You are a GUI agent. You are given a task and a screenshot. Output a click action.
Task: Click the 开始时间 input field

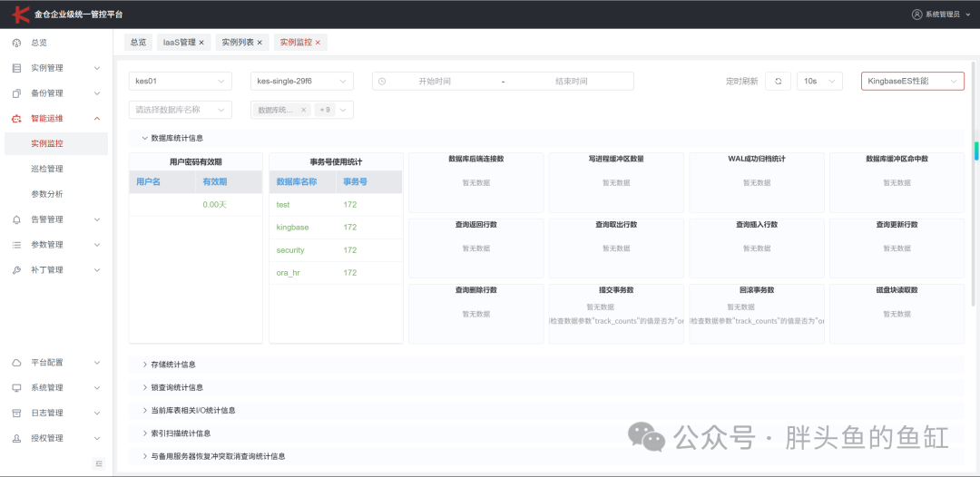pos(435,82)
